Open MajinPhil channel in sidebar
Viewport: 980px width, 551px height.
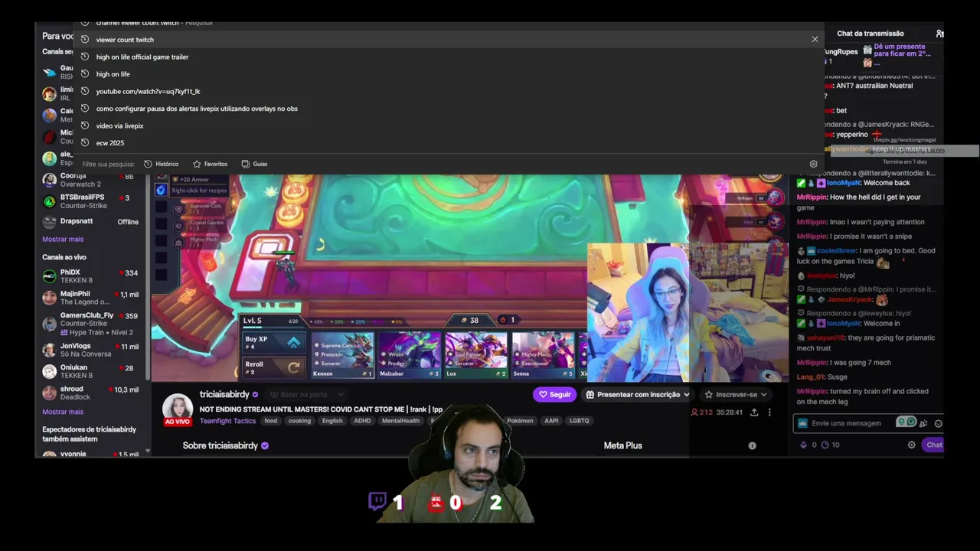[x=90, y=298]
